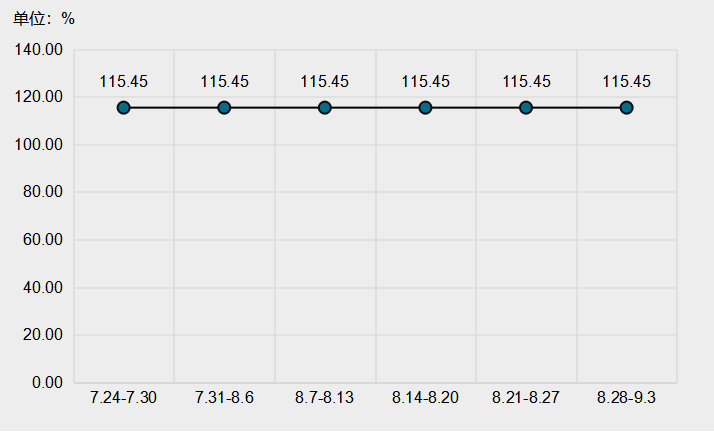This screenshot has height=444, width=714.
Task: Click the data point for 7.24-7.30
Action: [123, 108]
